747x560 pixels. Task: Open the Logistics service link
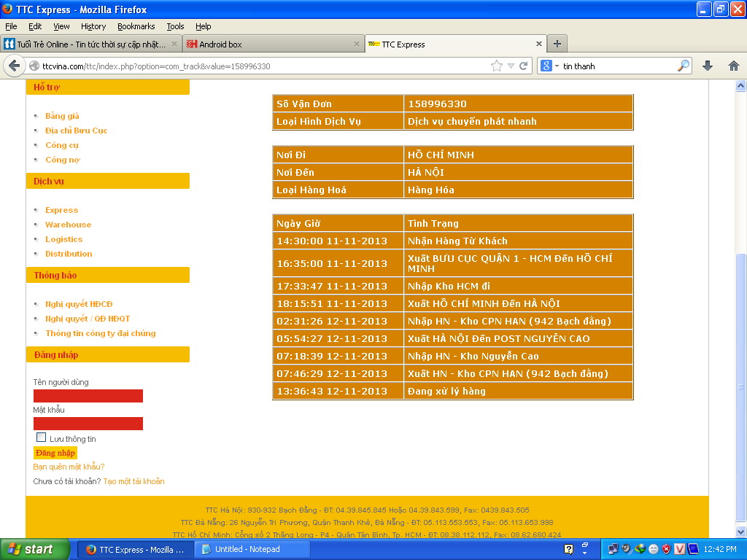(x=64, y=239)
